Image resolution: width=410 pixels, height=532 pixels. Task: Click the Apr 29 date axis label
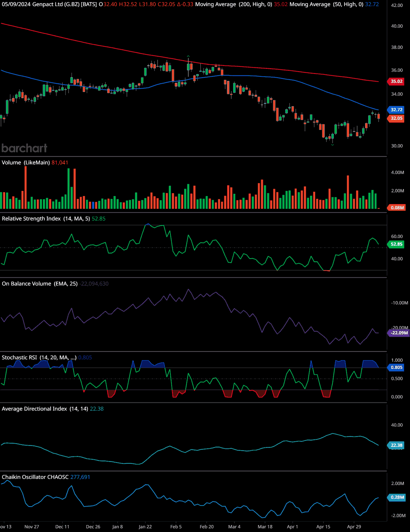coord(354,527)
